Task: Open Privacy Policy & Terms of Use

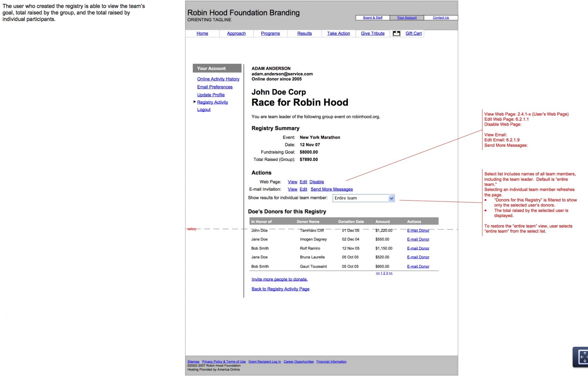Action: (x=224, y=362)
